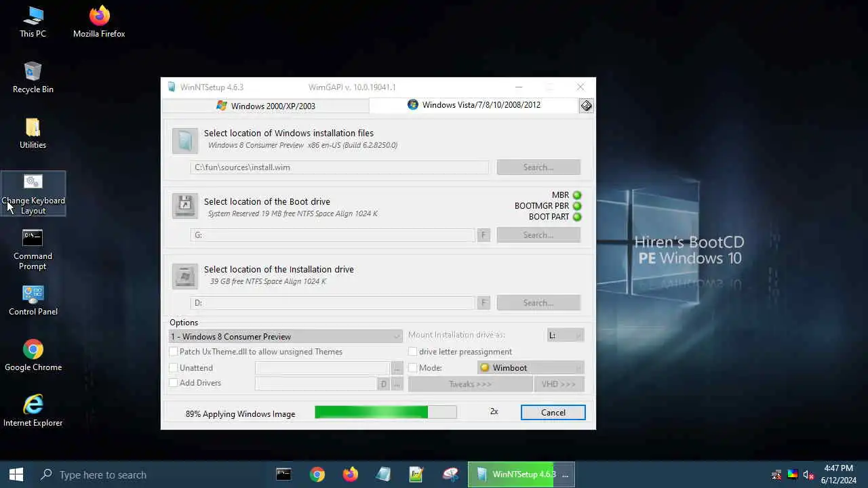Viewport: 868px width, 488px height.
Task: Click the BOOT PART green status indicator
Action: (577, 217)
